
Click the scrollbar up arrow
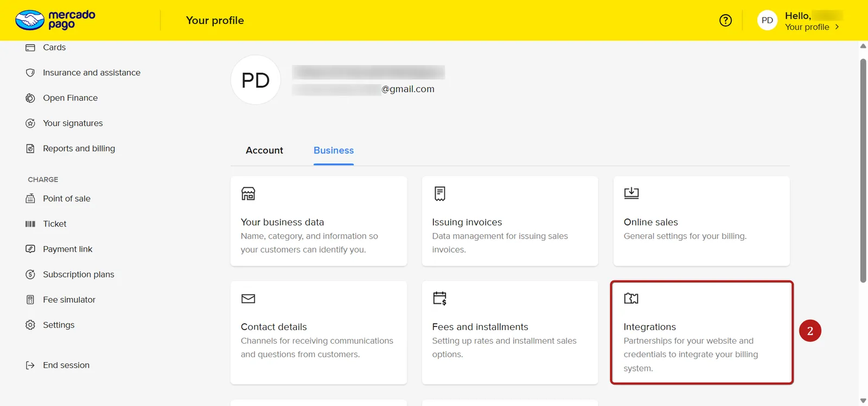[863, 46]
